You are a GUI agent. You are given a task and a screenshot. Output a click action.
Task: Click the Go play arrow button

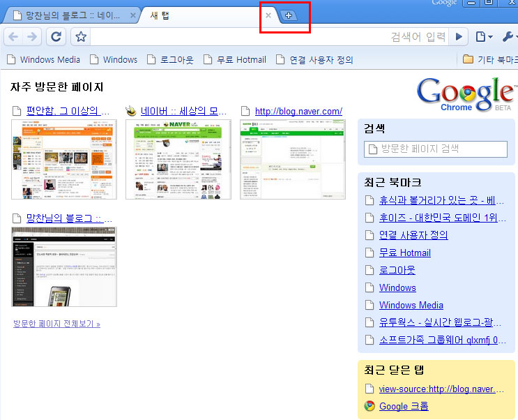pyautogui.click(x=459, y=36)
